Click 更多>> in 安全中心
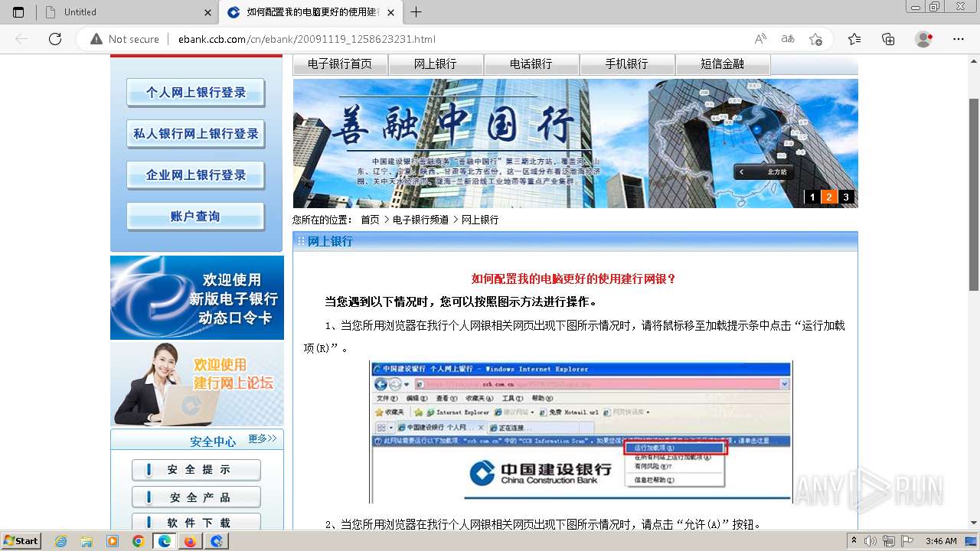980x551 pixels. tap(263, 439)
